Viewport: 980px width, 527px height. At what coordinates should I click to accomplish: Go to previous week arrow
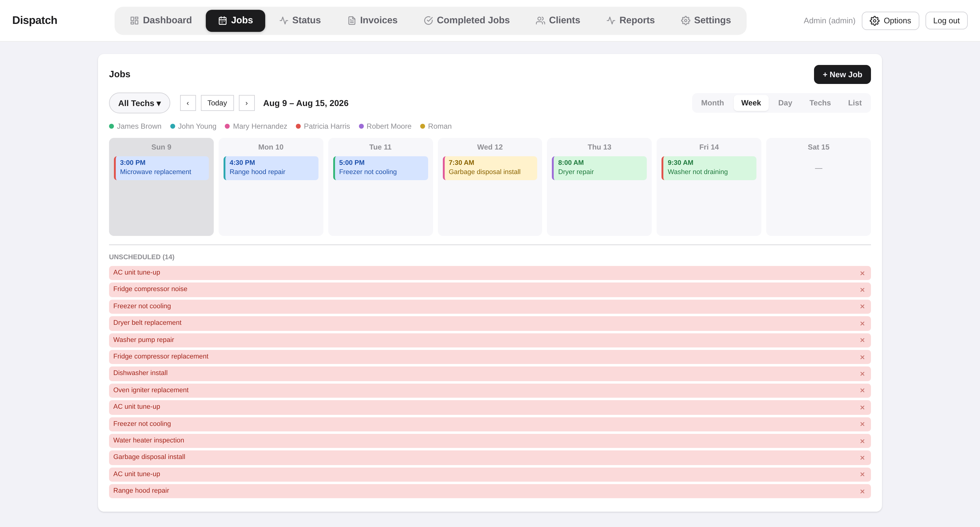(188, 103)
